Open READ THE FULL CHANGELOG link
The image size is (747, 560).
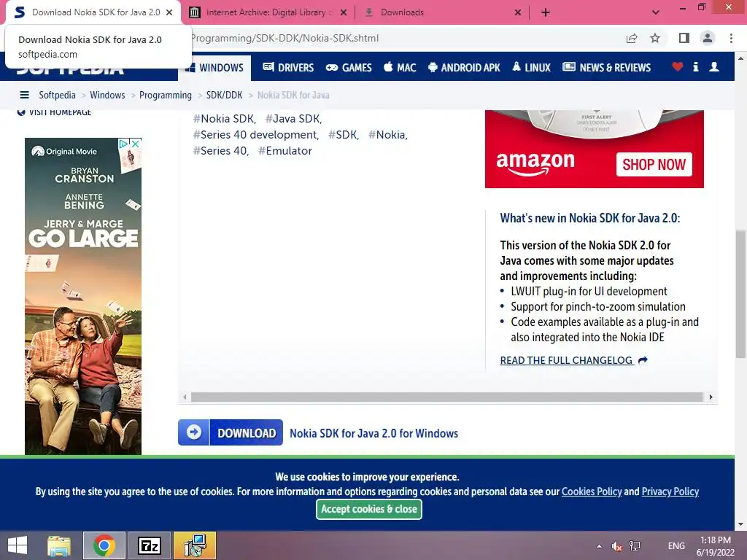(573, 360)
